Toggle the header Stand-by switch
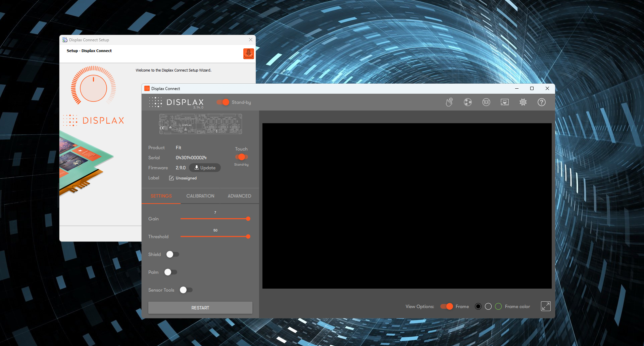 click(223, 102)
